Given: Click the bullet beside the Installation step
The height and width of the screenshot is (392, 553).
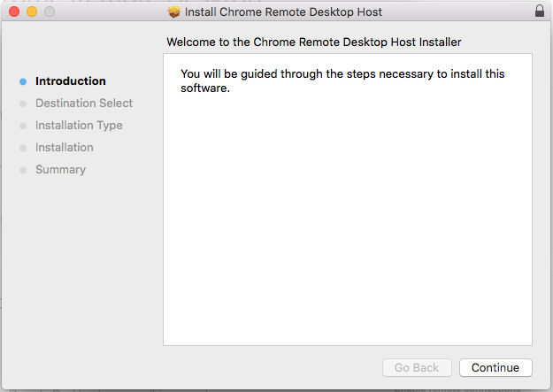Looking at the screenshot, I should [x=23, y=148].
